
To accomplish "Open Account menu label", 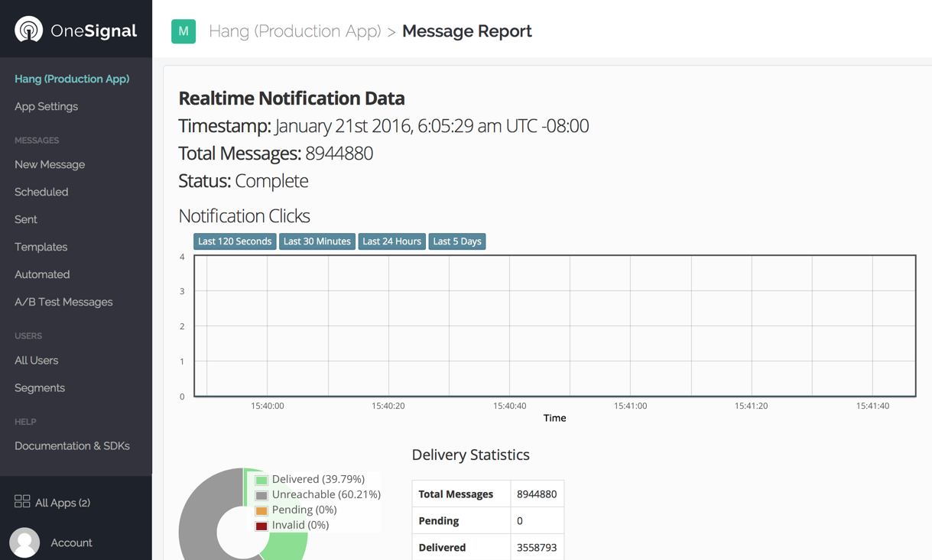I will click(71, 542).
